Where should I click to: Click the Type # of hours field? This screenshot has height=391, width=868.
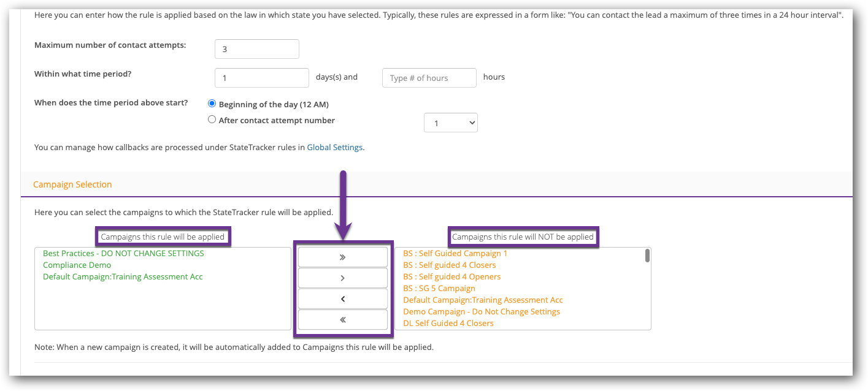click(429, 78)
